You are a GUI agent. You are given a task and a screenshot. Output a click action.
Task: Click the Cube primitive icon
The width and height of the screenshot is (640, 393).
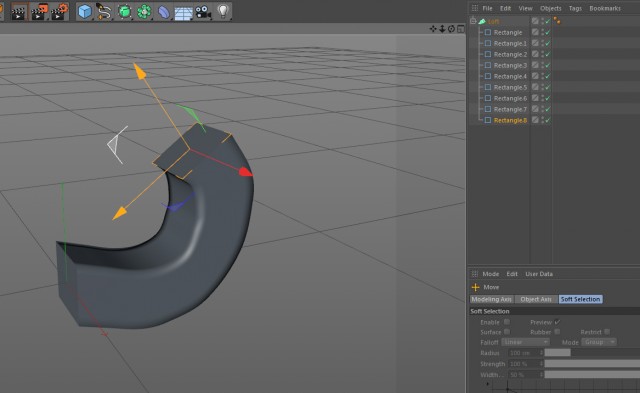[84, 11]
